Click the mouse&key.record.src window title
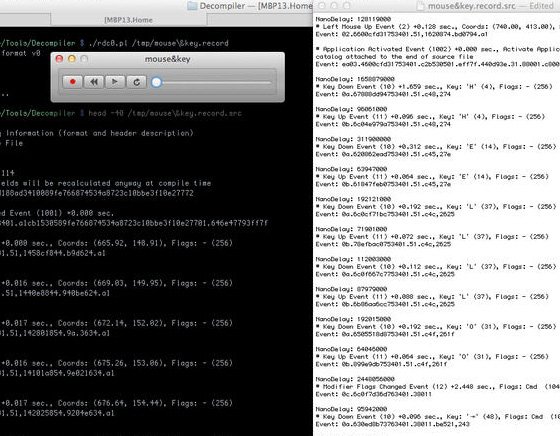Viewport: 560px width, 436px height. click(x=471, y=6)
